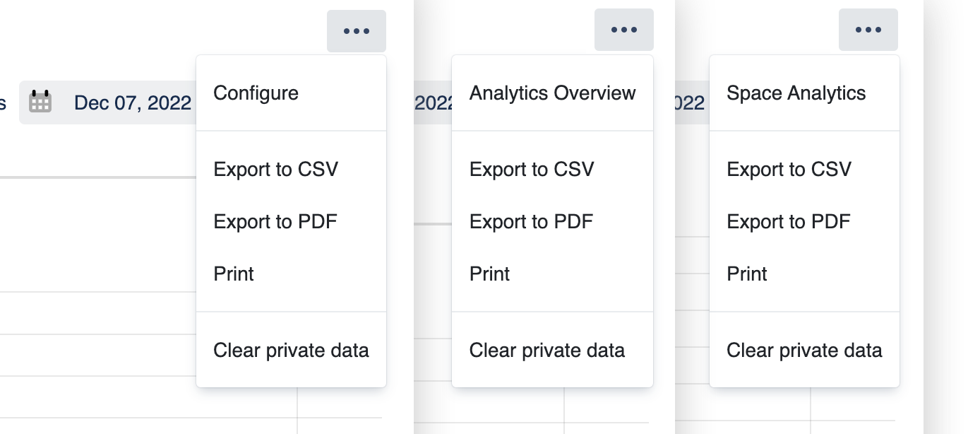Select Print in the Configure menu
The height and width of the screenshot is (434, 980).
pos(234,274)
